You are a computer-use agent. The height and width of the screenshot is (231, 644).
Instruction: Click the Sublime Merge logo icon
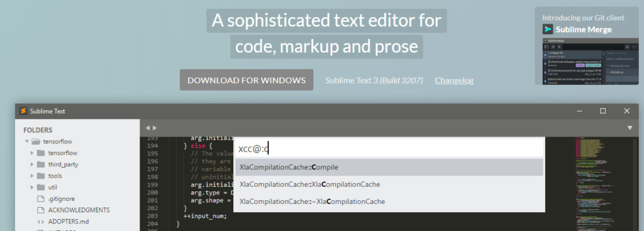tap(548, 29)
